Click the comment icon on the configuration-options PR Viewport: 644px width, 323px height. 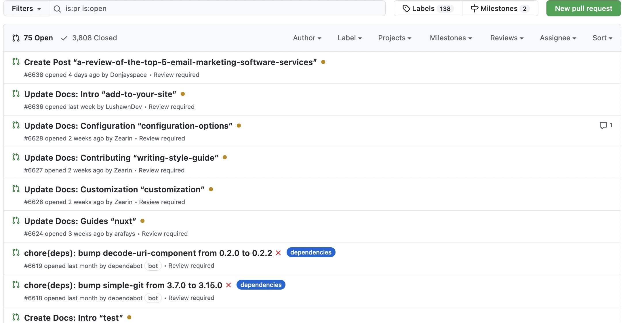point(604,125)
